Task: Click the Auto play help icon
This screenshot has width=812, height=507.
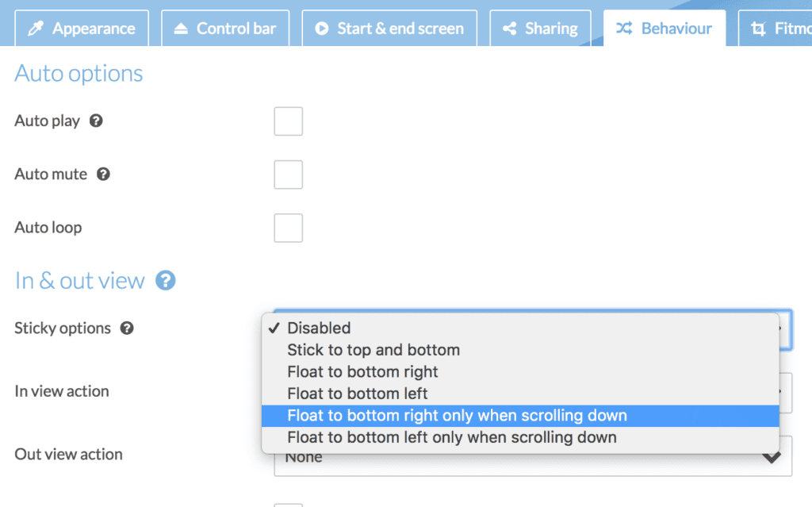Action: point(96,121)
